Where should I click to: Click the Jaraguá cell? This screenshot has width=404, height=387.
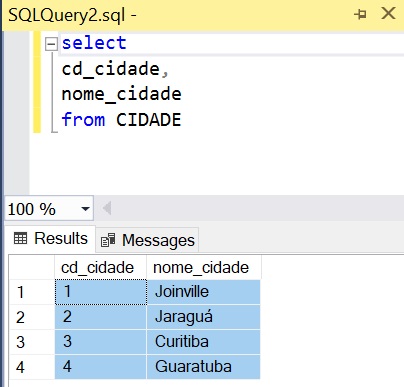(203, 317)
